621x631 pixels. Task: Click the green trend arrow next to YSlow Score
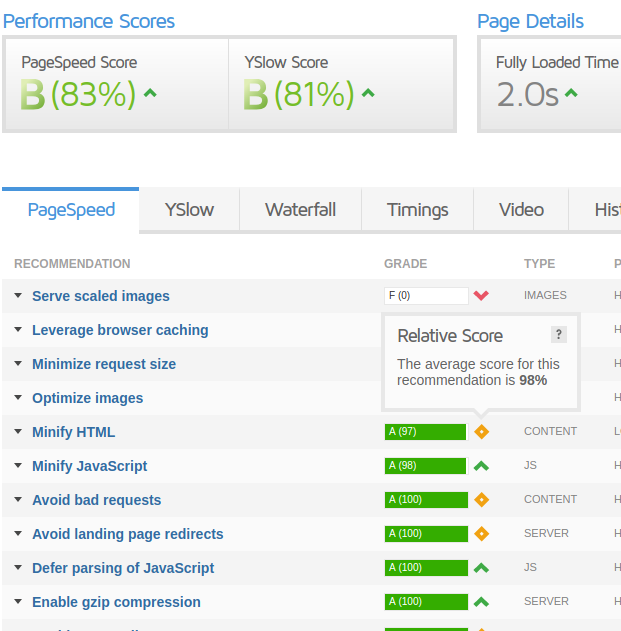368,93
